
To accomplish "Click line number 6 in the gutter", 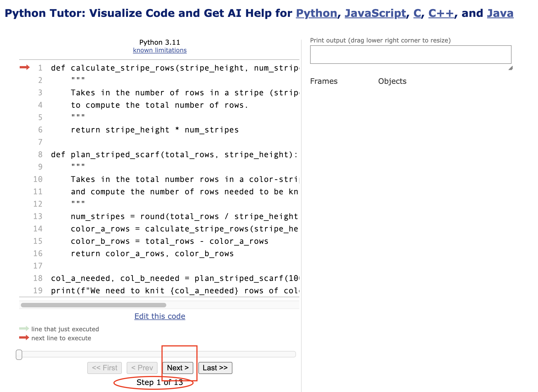I will pyautogui.click(x=40, y=130).
